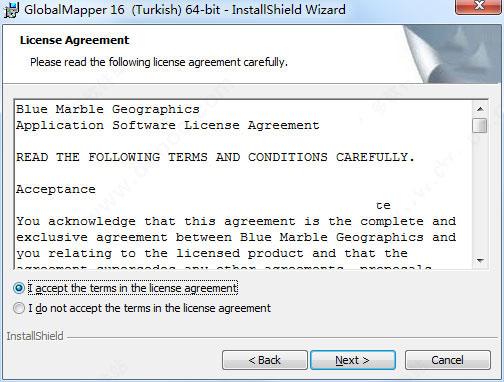
Task: Click the 'License Agreement' bold heading
Action: 74,40
